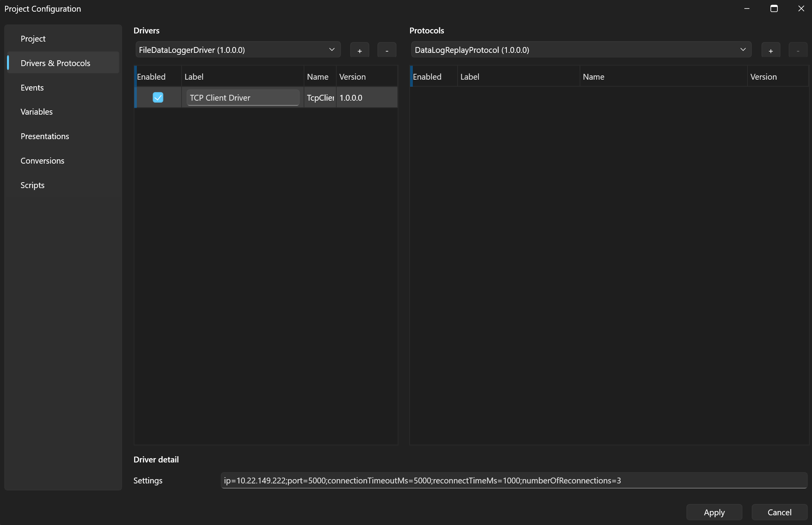Expand the DataLogReplayProtocol combo box

pos(581,50)
